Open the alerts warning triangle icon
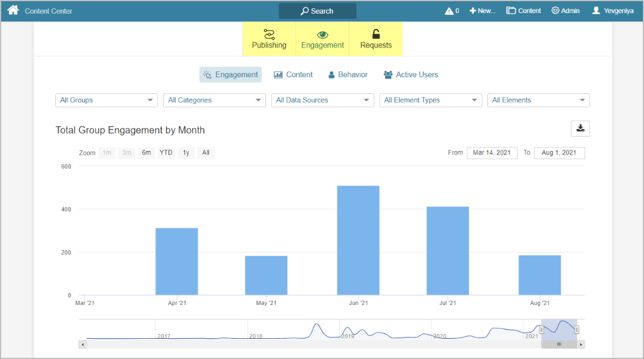The image size is (644, 359). 449,11
